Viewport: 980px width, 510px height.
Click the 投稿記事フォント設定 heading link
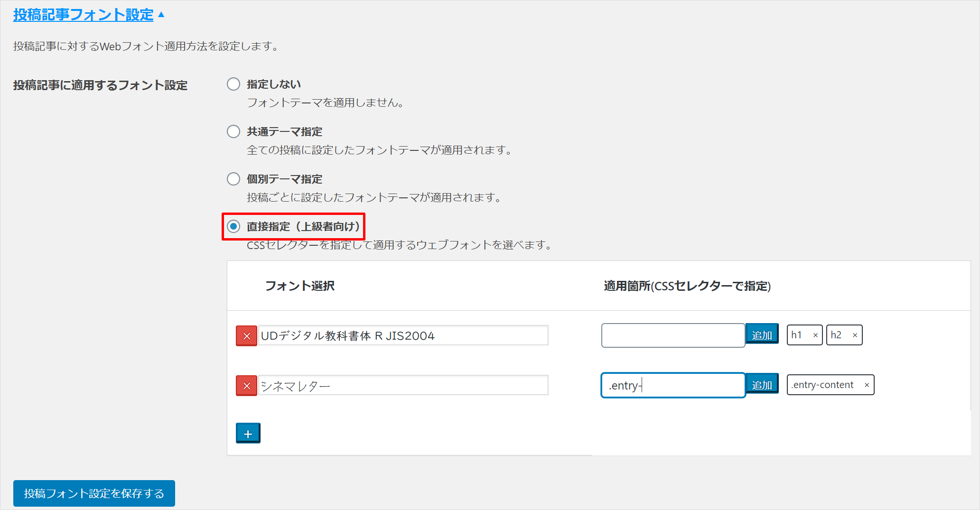click(x=83, y=15)
